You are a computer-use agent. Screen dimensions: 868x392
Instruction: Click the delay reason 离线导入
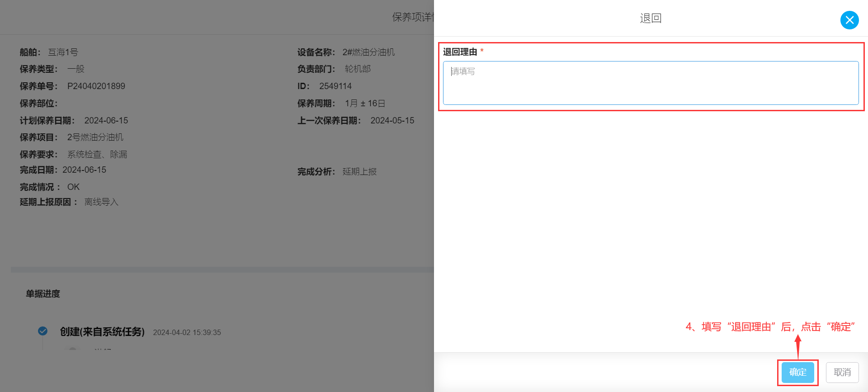click(x=101, y=202)
